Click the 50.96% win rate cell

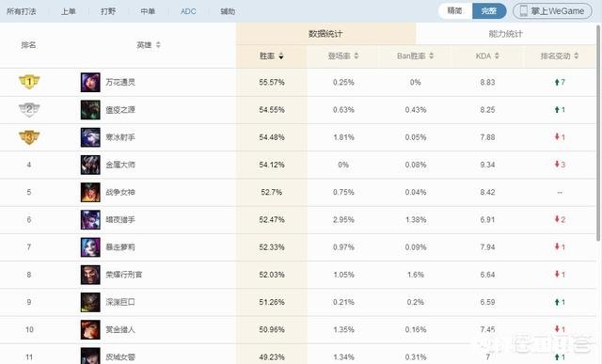(272, 329)
